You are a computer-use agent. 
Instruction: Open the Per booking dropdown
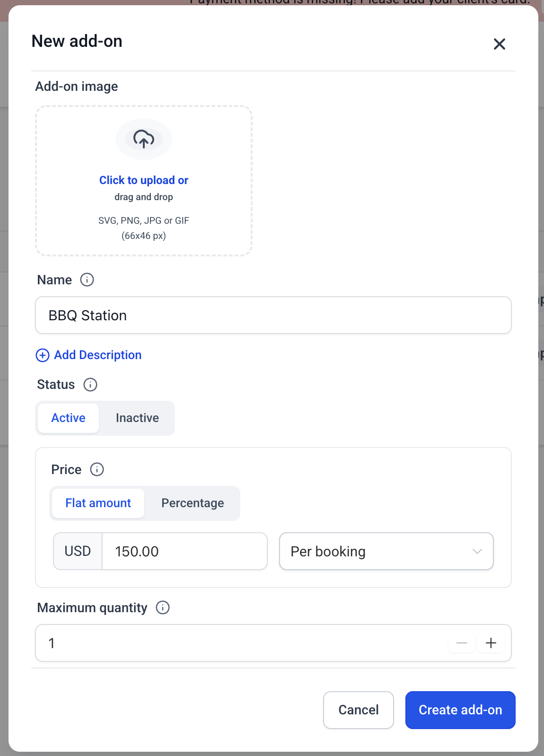point(386,552)
